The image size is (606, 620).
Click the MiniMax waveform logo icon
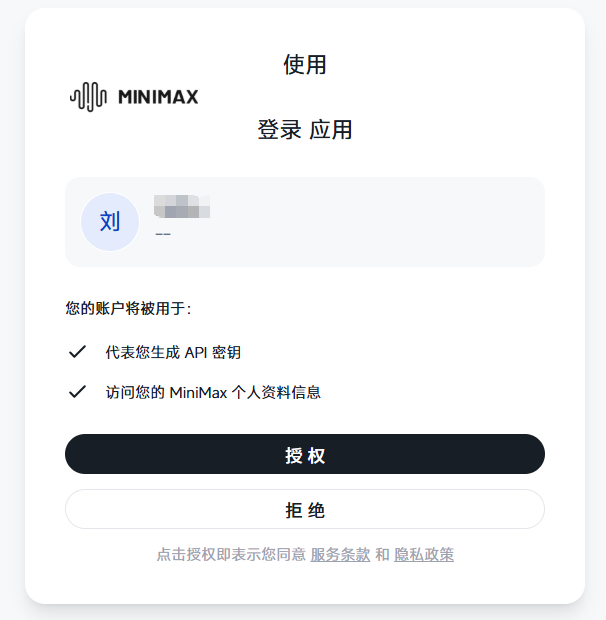coord(88,97)
